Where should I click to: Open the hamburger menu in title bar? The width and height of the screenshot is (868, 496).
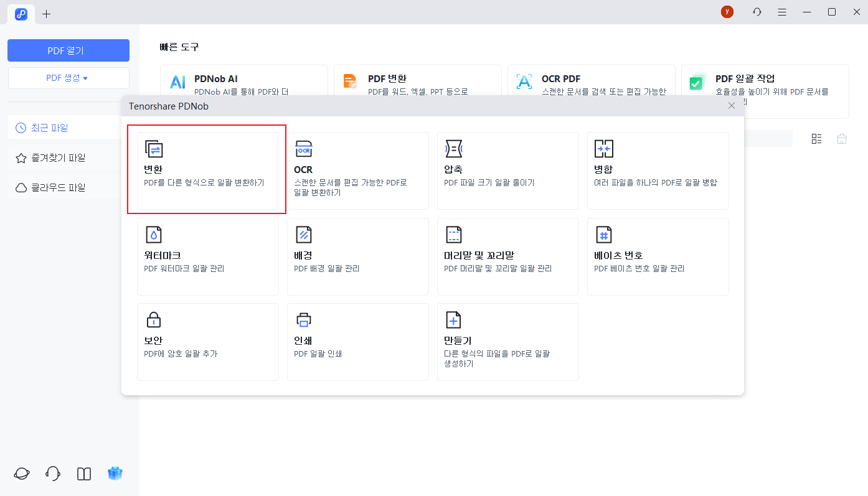click(x=782, y=12)
